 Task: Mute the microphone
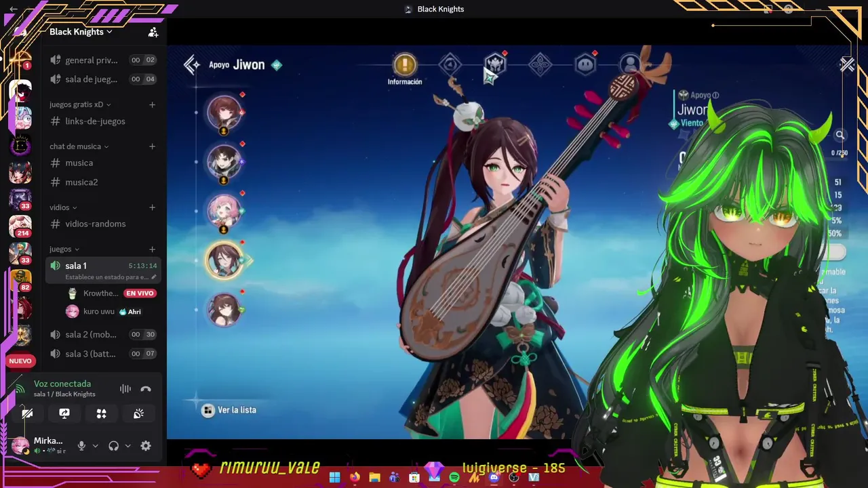[x=81, y=446]
